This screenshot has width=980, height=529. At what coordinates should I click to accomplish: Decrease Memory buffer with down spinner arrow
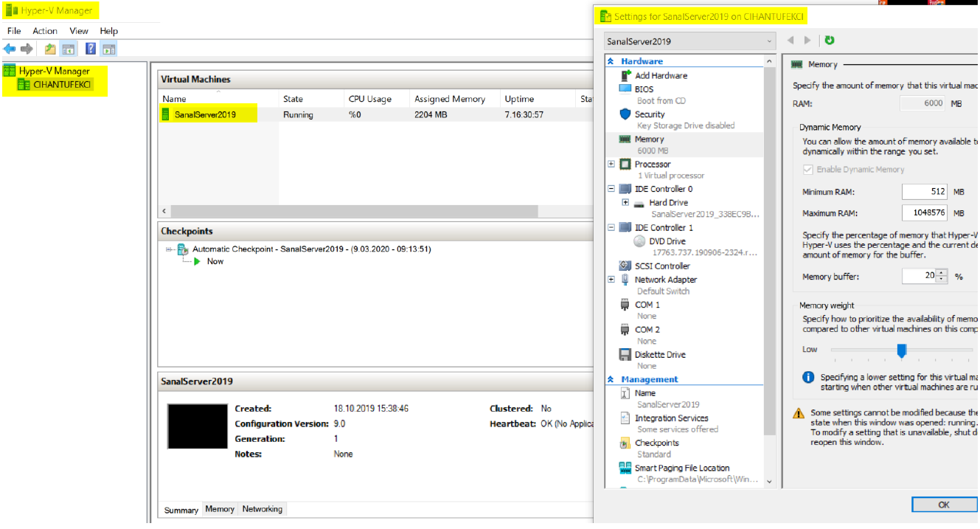[x=942, y=280]
